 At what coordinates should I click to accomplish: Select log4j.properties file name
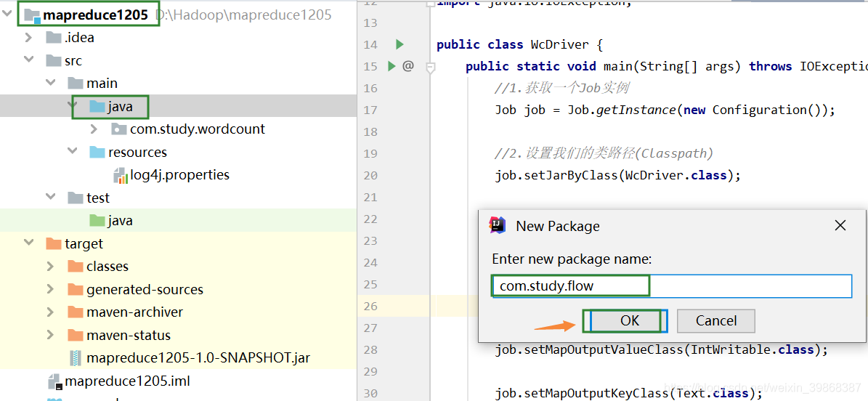(180, 175)
